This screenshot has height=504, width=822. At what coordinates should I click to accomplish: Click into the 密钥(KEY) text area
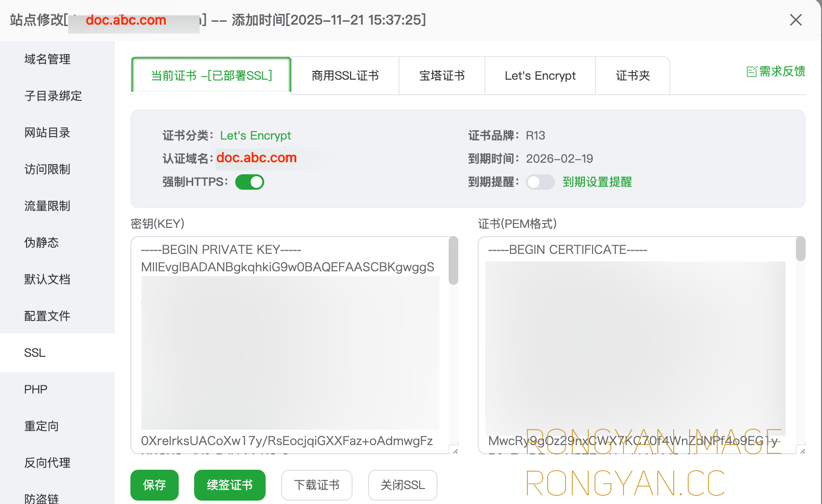point(294,345)
